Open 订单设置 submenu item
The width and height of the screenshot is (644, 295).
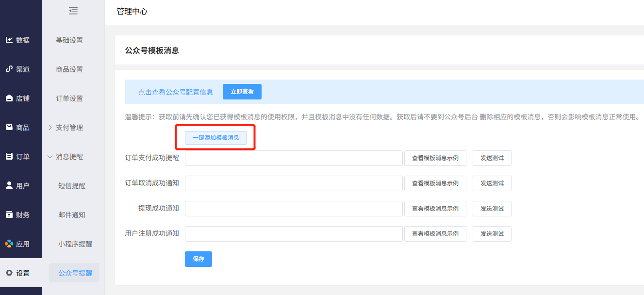(x=69, y=98)
